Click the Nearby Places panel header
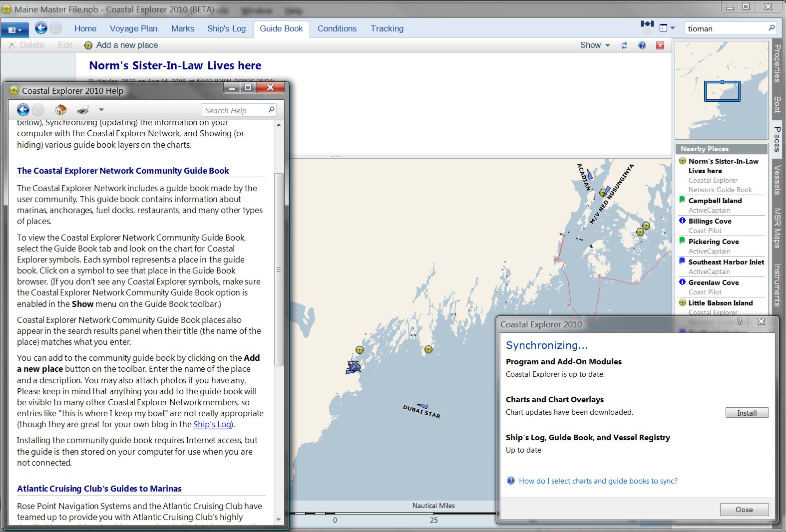786x532 pixels. point(722,149)
